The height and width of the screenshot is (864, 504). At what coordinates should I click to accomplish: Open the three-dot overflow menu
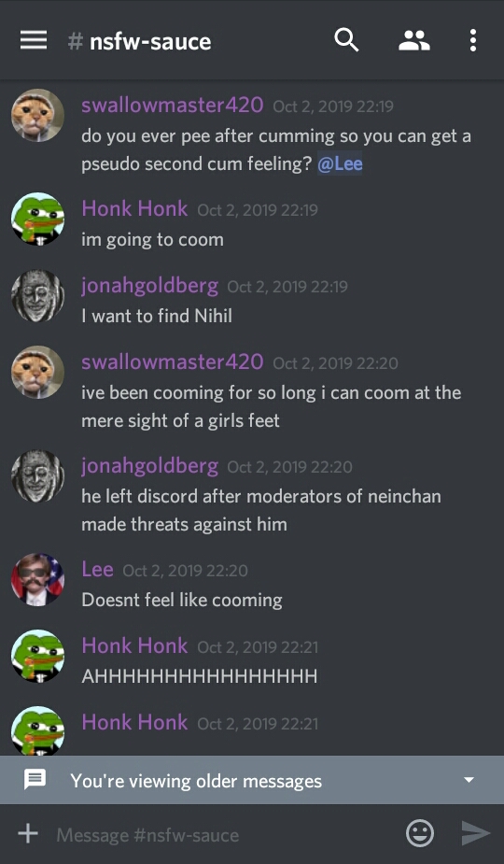click(x=472, y=40)
